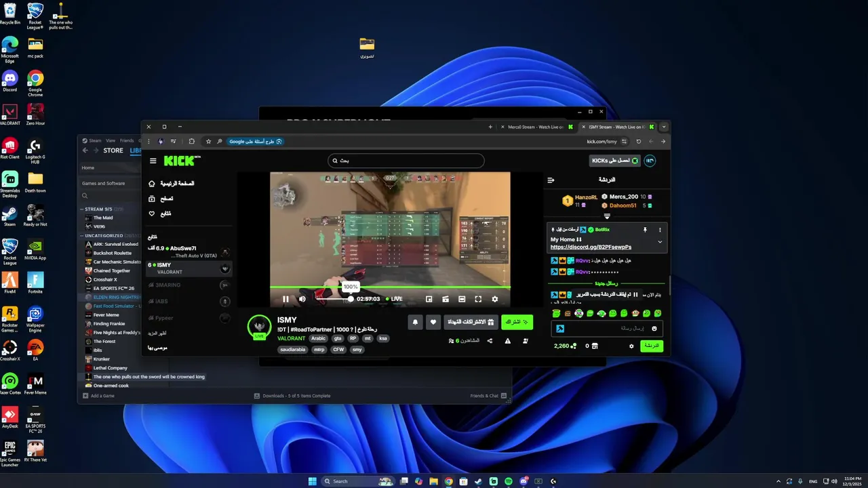Share the stream via share icon
Image resolution: width=868 pixels, height=488 pixels.
pyautogui.click(x=490, y=341)
